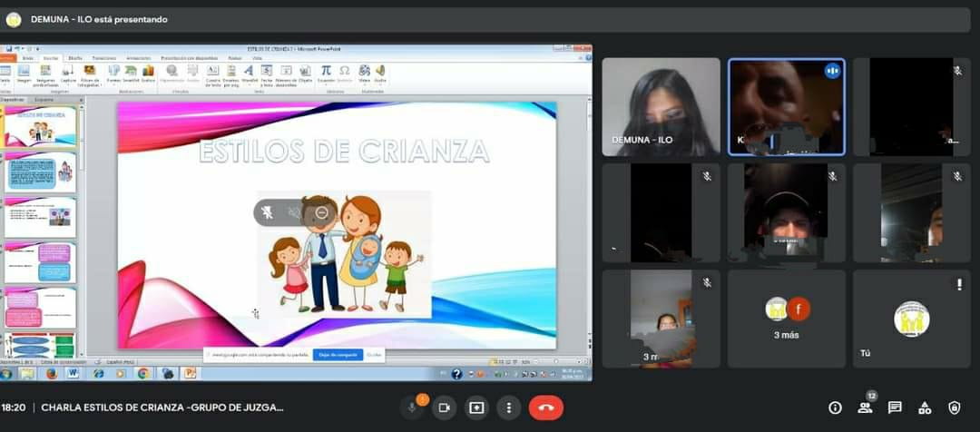Click the Fecha y hora icon
The image size is (980, 432).
[x=266, y=76]
